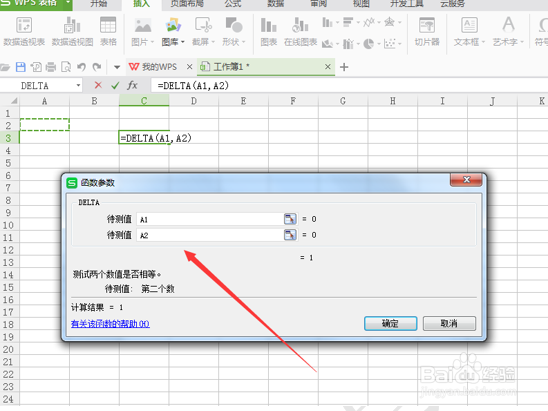This screenshot has width=548, height=411.
Task: Click cell A2 with dashed border
Action: tap(45, 125)
